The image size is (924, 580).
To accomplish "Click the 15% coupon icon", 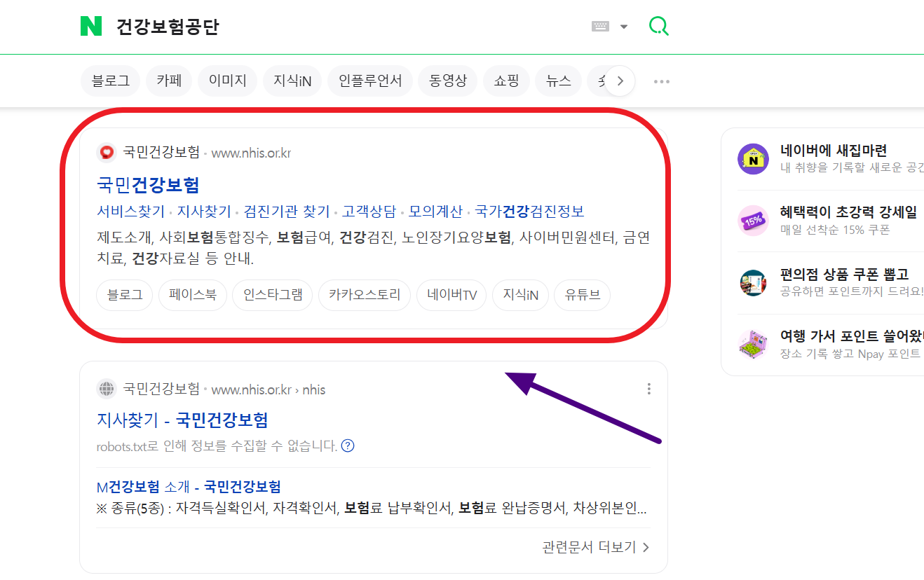I will 754,221.
